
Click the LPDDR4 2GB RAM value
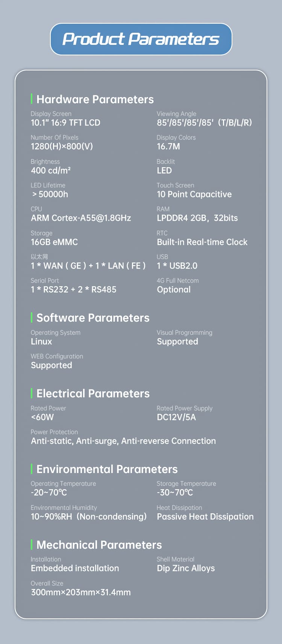(197, 218)
